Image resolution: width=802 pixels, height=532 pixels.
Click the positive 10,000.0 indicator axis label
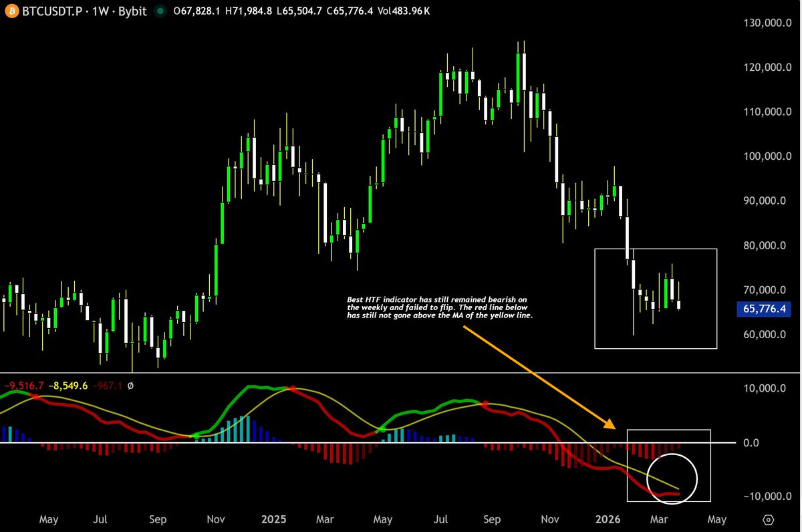(765, 388)
